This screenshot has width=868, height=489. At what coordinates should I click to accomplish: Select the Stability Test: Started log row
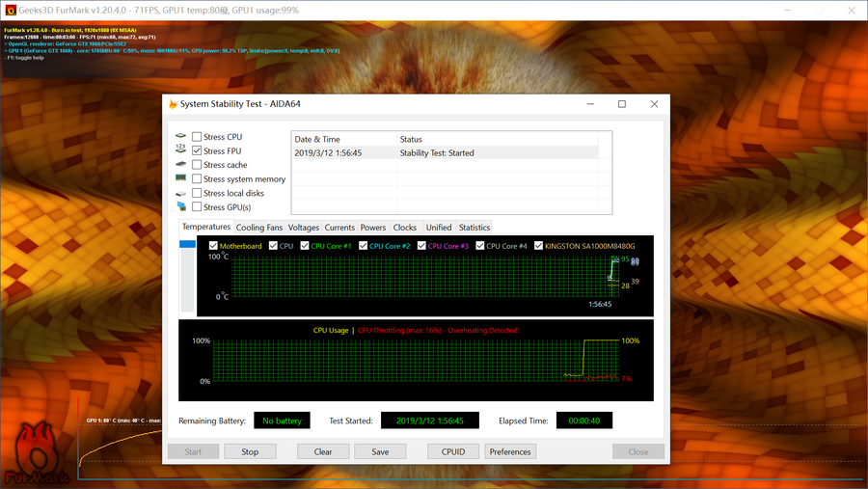pos(445,152)
